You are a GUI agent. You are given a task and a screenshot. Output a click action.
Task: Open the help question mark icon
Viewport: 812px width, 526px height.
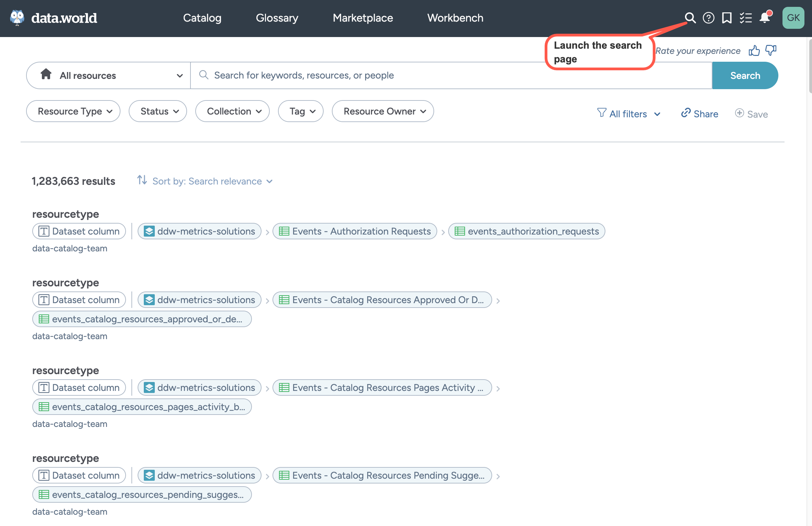click(x=708, y=18)
